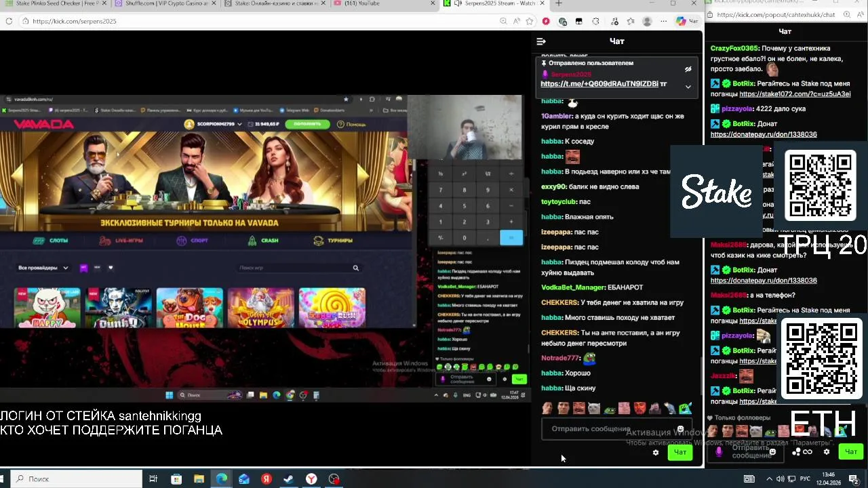Screen dimensions: 868x488
Task: Open the Edge profile avatar
Action: click(647, 21)
